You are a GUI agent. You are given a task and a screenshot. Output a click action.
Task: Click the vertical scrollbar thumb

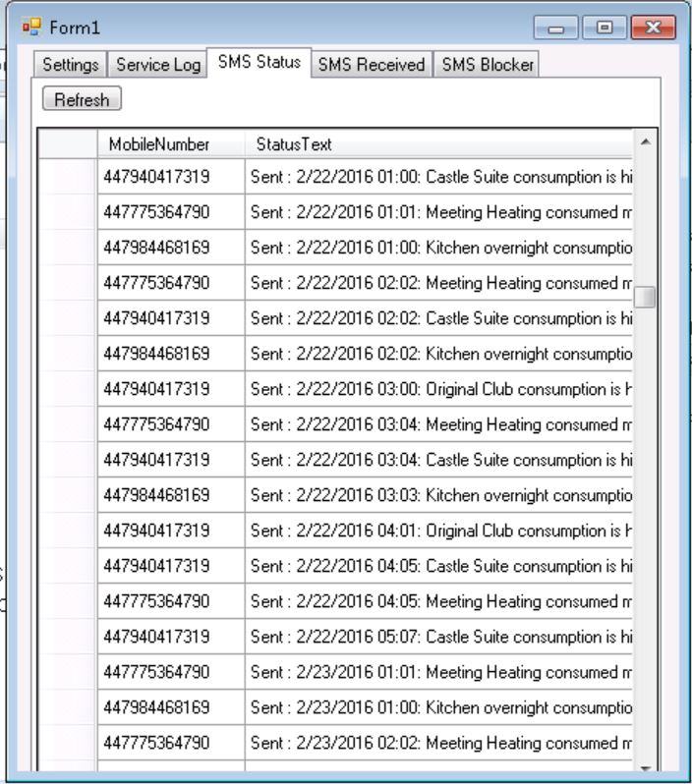pyautogui.click(x=645, y=297)
